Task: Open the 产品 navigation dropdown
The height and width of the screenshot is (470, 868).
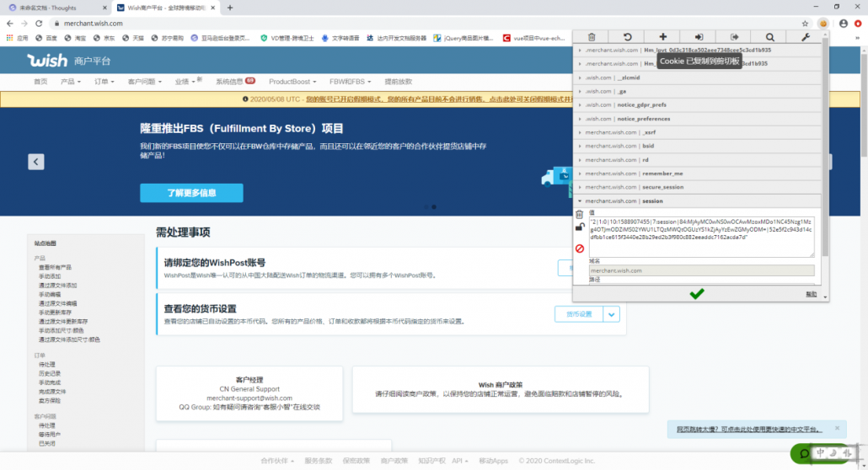Action: pyautogui.click(x=70, y=82)
